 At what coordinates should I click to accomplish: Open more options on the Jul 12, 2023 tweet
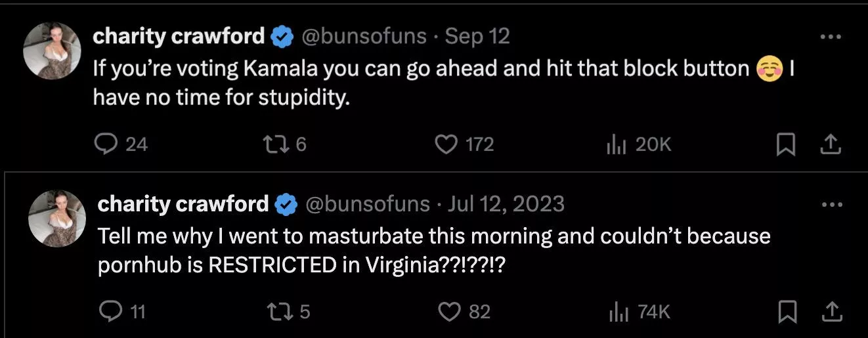pos(831,204)
